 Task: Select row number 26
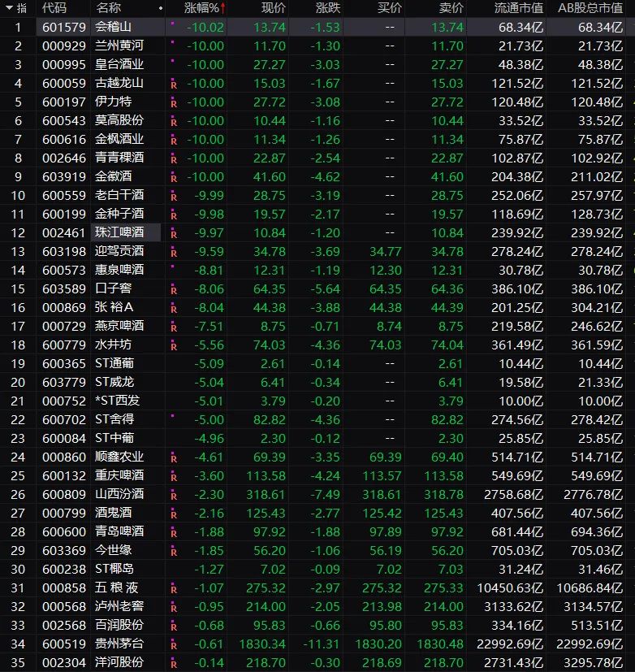coord(18,494)
